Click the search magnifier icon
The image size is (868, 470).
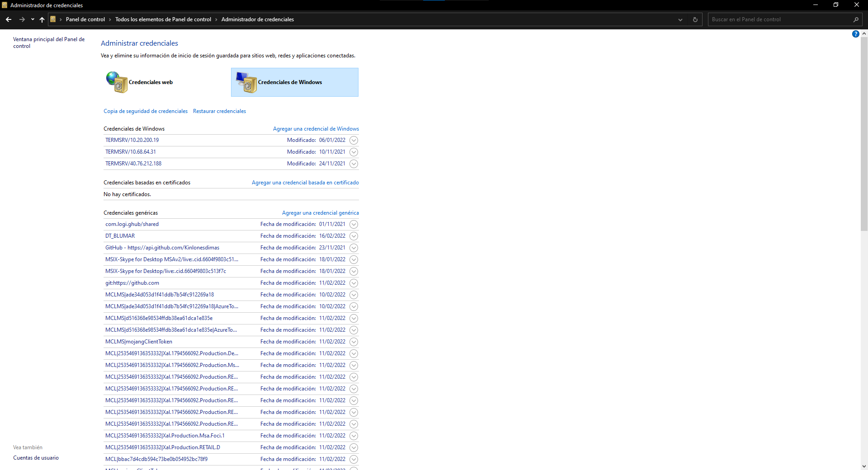point(855,19)
